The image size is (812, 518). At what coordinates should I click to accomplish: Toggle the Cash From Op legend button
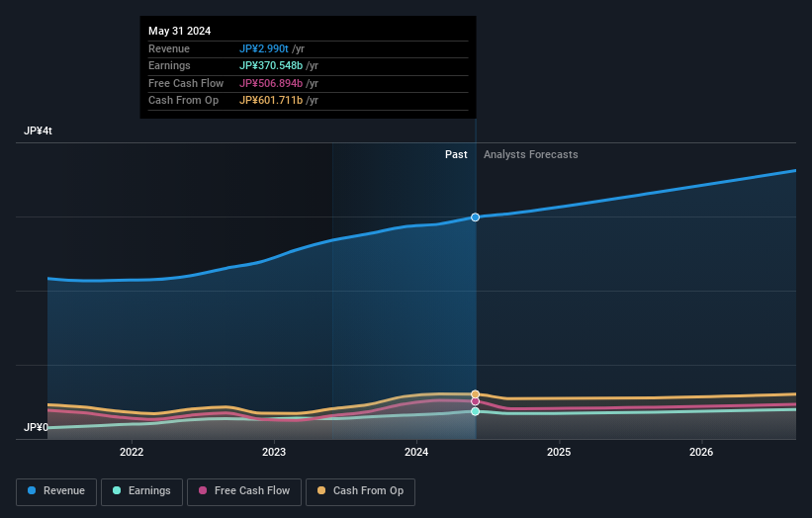[360, 491]
